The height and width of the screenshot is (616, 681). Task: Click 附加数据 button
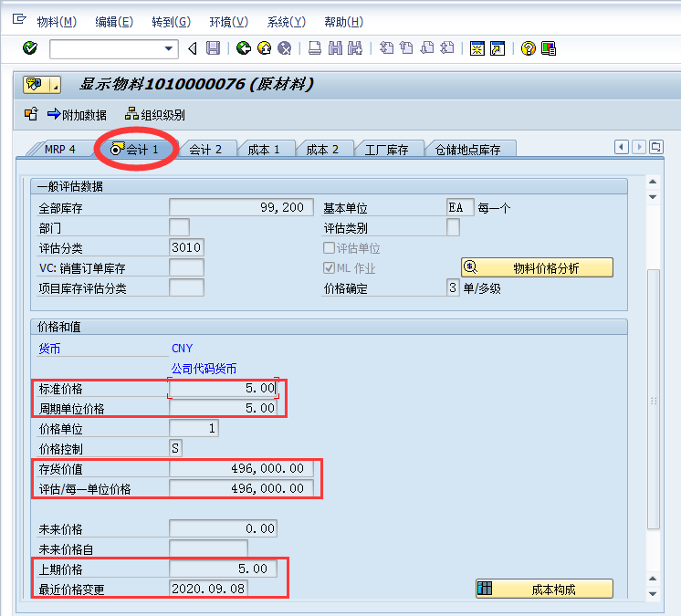tap(77, 115)
